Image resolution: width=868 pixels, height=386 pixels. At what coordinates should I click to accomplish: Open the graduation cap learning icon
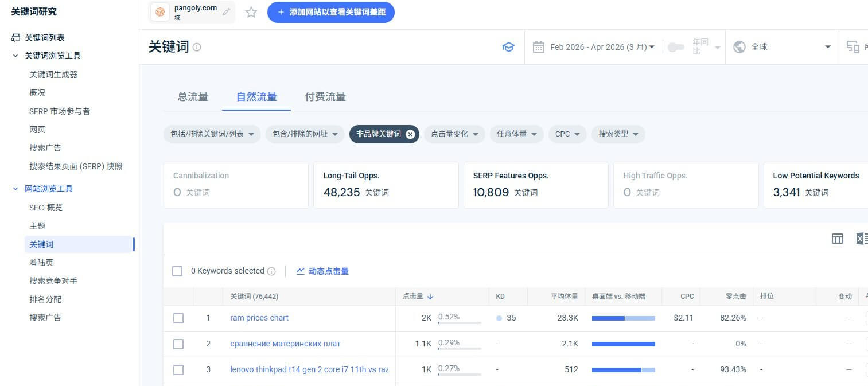click(x=508, y=47)
